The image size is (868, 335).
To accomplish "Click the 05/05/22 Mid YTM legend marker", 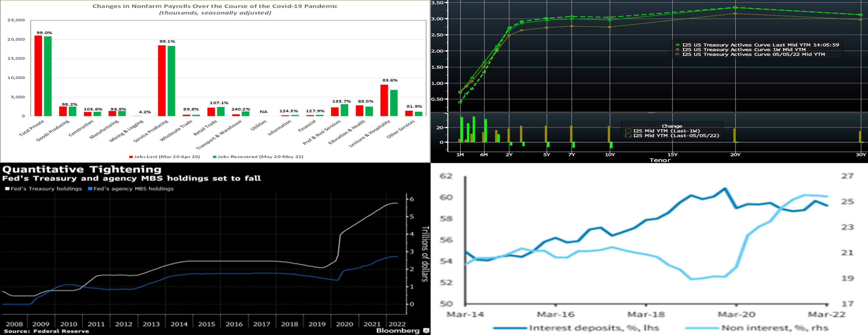I will tap(677, 54).
